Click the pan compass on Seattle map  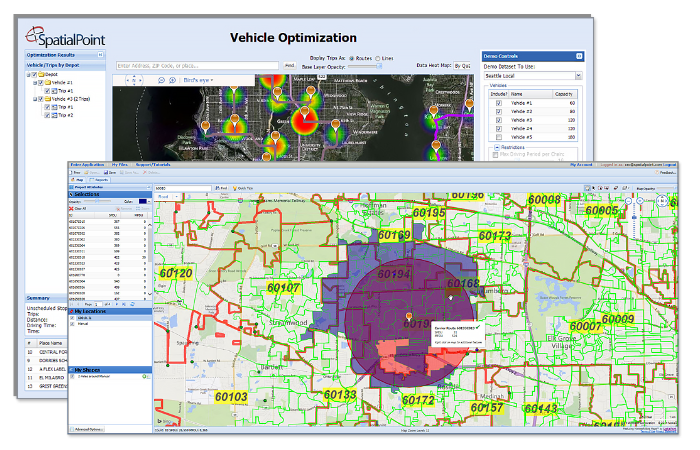[134, 80]
